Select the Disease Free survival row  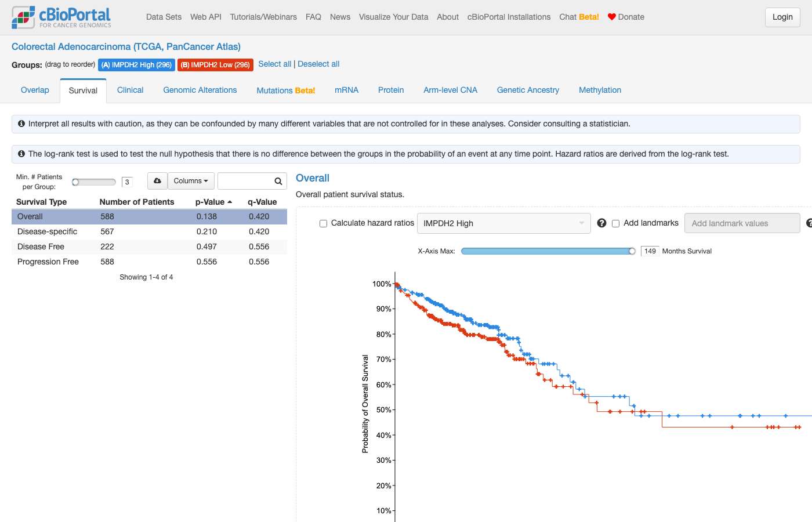[149, 246]
